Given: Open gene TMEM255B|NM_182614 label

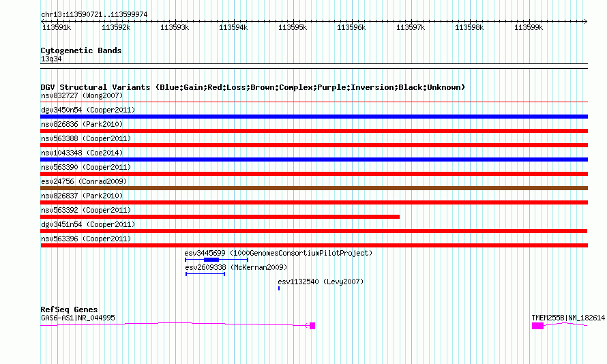Looking at the screenshot, I should pos(568,318).
